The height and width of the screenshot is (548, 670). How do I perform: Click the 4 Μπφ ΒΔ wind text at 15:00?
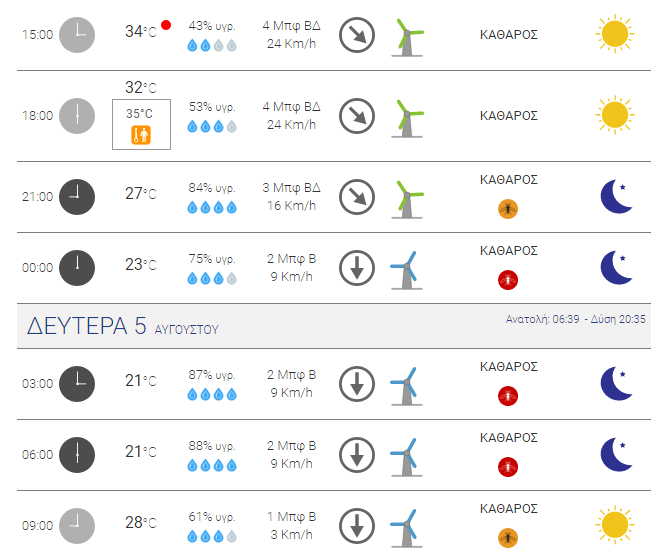[291, 26]
